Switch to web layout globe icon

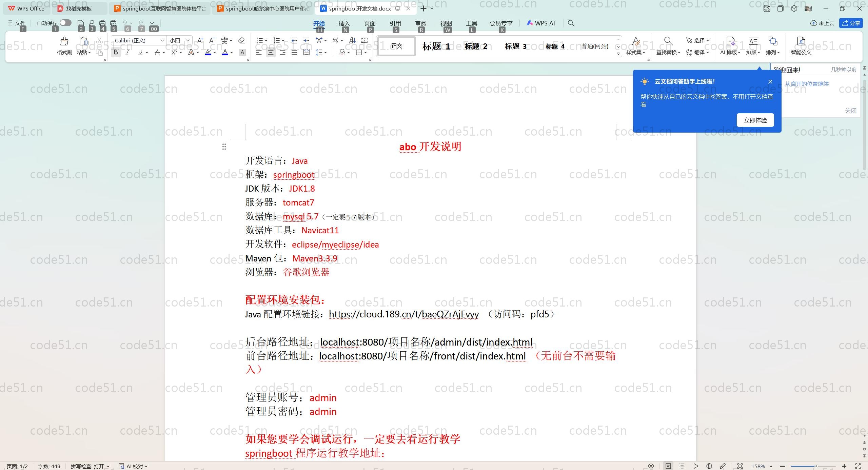click(709, 466)
